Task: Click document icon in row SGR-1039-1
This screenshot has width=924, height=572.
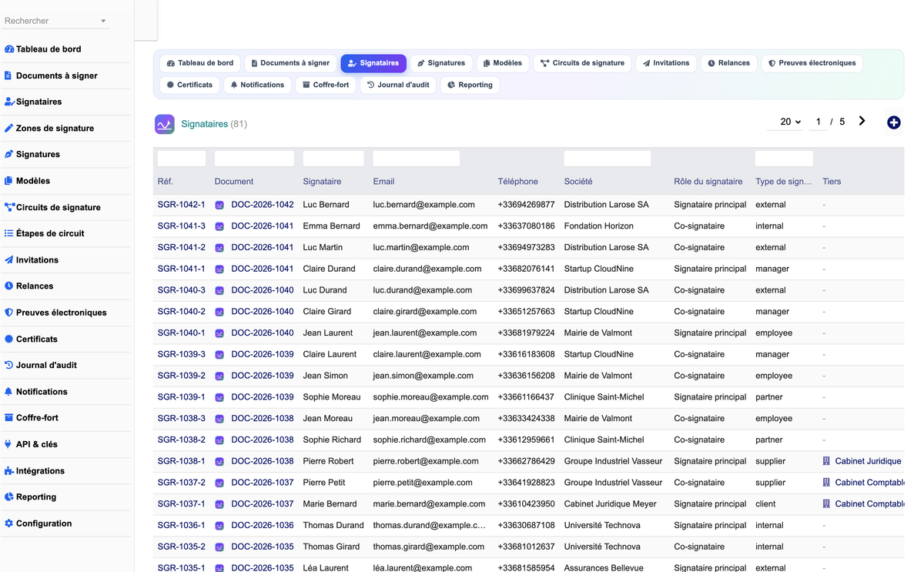Action: (219, 398)
